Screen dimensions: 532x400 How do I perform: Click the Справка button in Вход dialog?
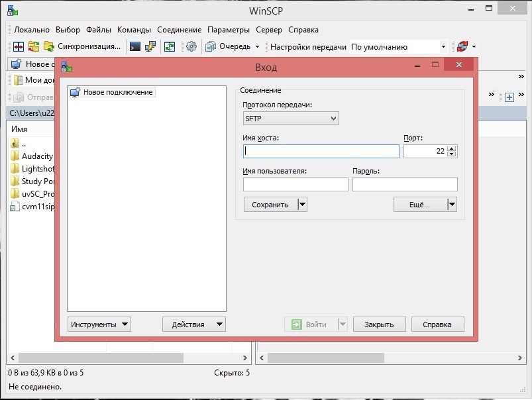pyautogui.click(x=438, y=325)
